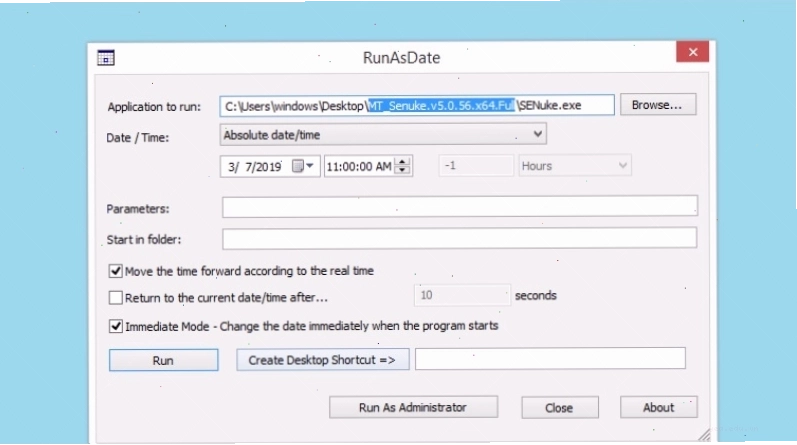Click the Start in folder input field

459,239
